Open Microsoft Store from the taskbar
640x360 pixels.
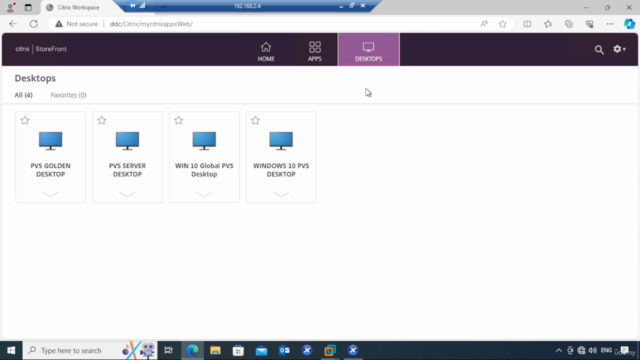coord(238,350)
